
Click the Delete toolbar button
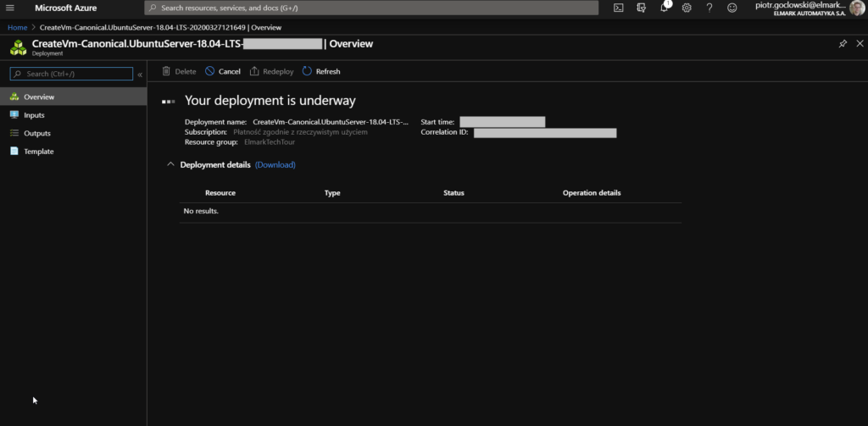(179, 71)
